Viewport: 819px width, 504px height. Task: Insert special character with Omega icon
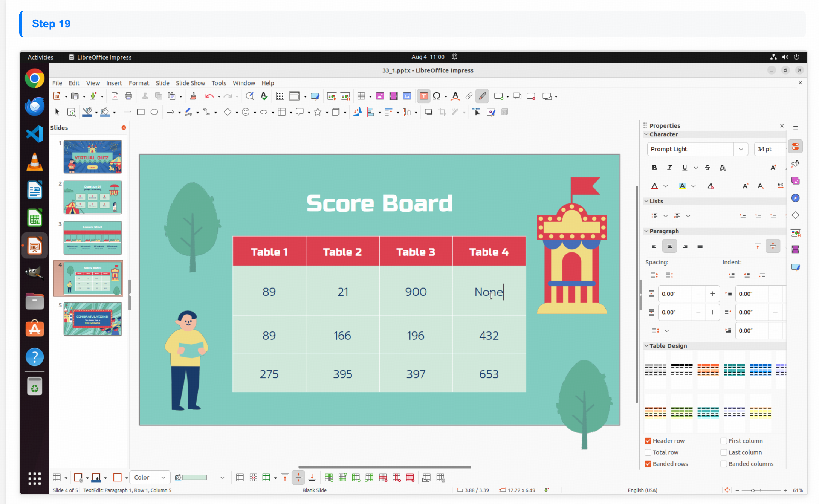(436, 96)
